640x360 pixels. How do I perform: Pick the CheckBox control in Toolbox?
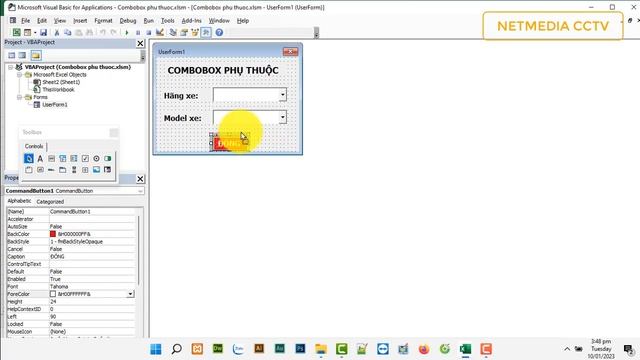[x=85, y=158]
